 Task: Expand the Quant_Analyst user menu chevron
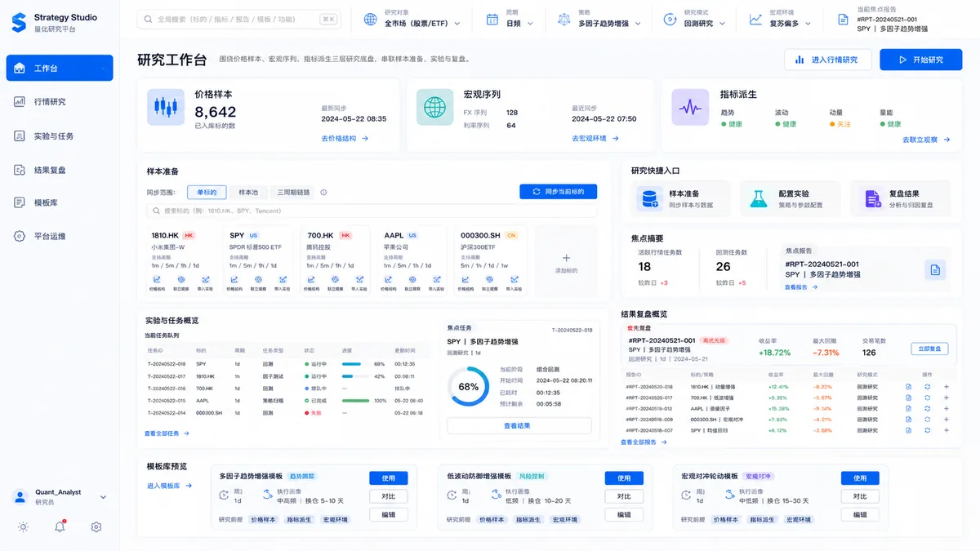[x=103, y=496]
